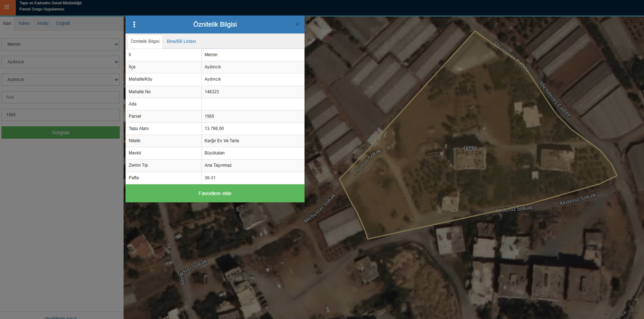644x319 pixels.
Task: Switch to the Adres tab
Action: (24, 23)
